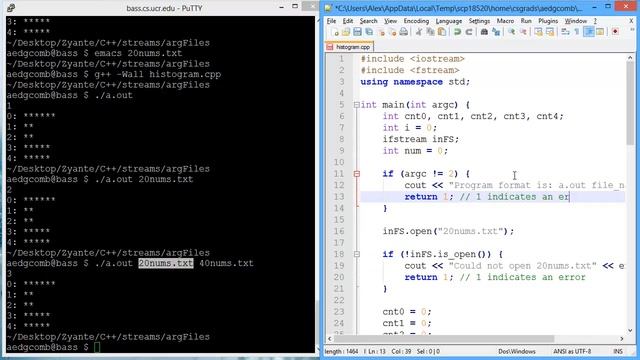Click 'g++ -Wall histogram.cpp' in PuTTY

158,74
